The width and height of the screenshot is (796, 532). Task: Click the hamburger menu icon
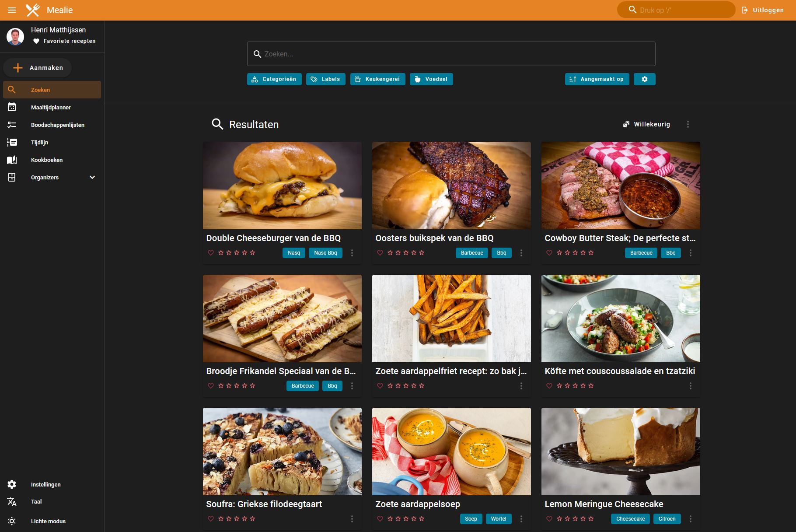pos(12,10)
